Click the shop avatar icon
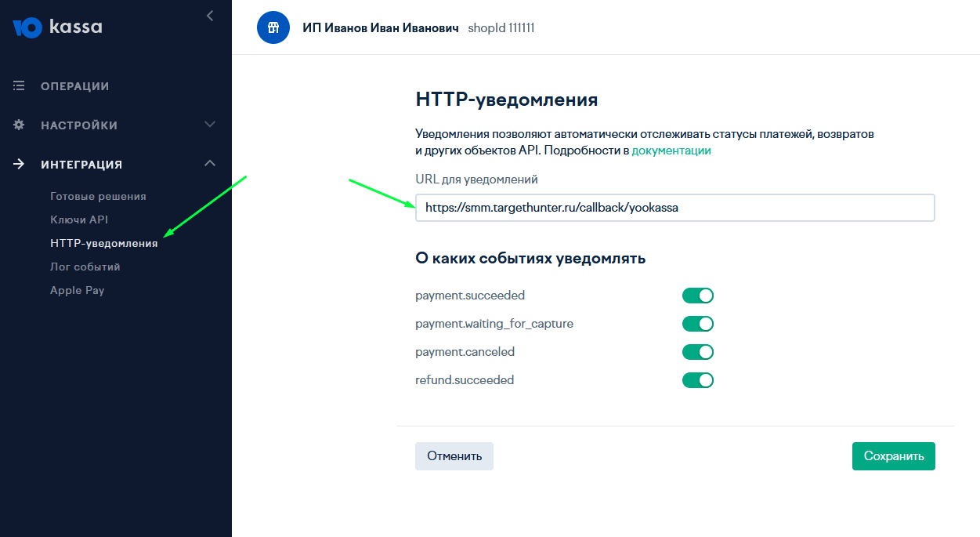 [x=273, y=27]
